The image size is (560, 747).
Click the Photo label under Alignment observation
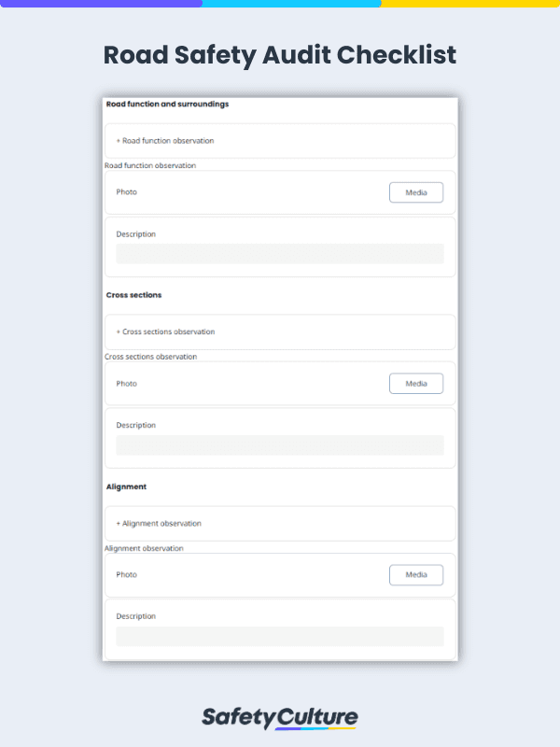coord(125,574)
